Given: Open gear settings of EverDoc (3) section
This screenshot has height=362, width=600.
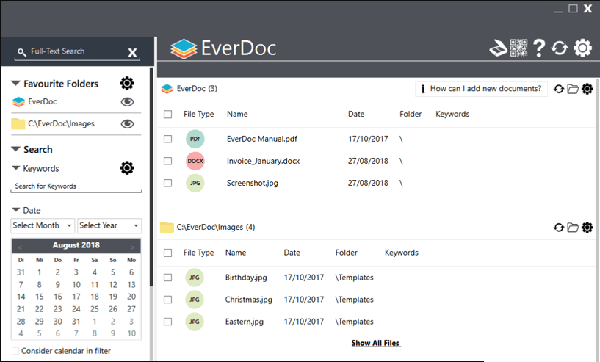Looking at the screenshot, I should (x=587, y=89).
